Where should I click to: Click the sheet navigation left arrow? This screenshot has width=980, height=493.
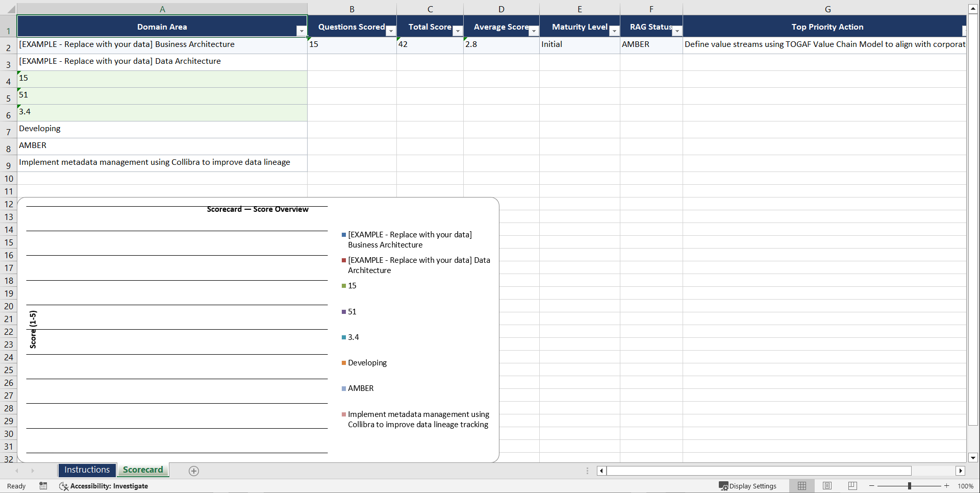coord(17,471)
